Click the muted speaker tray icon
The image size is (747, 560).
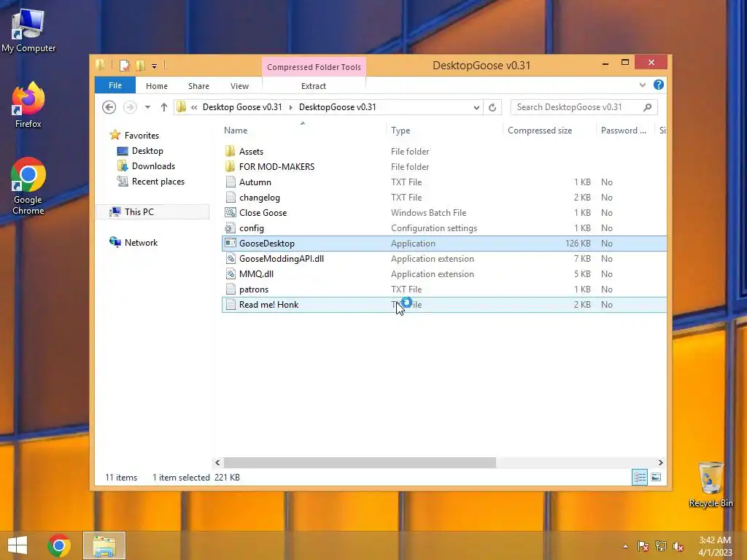pyautogui.click(x=678, y=546)
